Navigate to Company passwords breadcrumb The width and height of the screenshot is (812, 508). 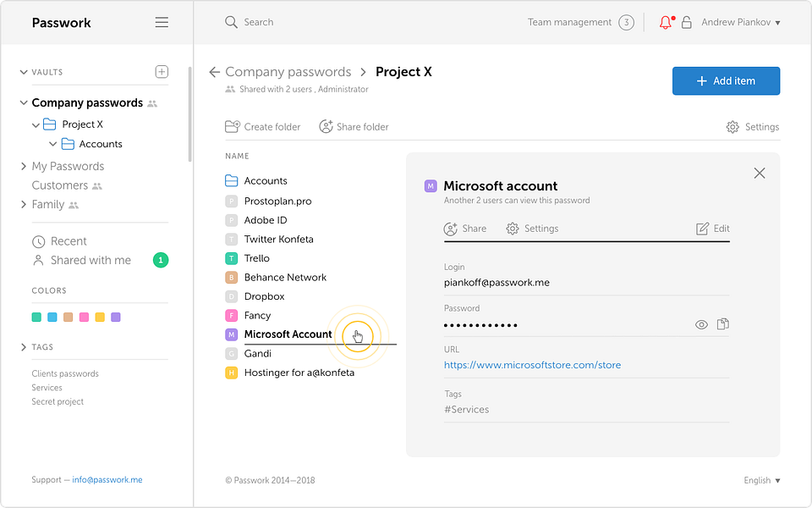pos(288,72)
